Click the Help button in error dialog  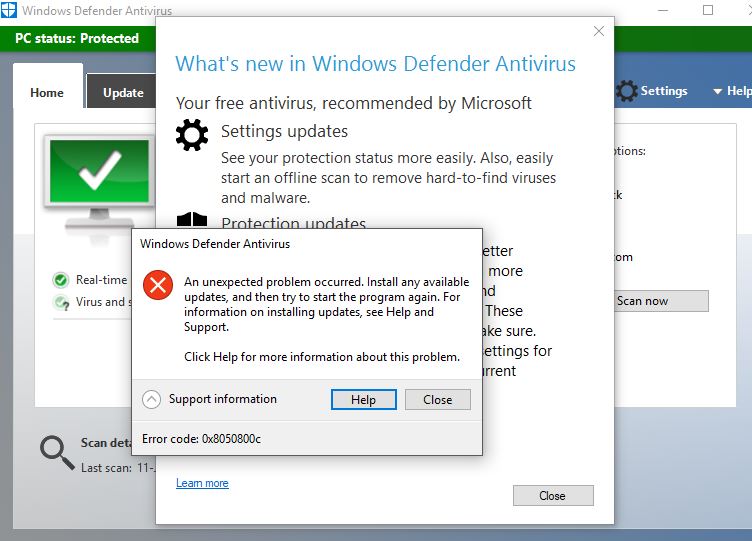364,400
